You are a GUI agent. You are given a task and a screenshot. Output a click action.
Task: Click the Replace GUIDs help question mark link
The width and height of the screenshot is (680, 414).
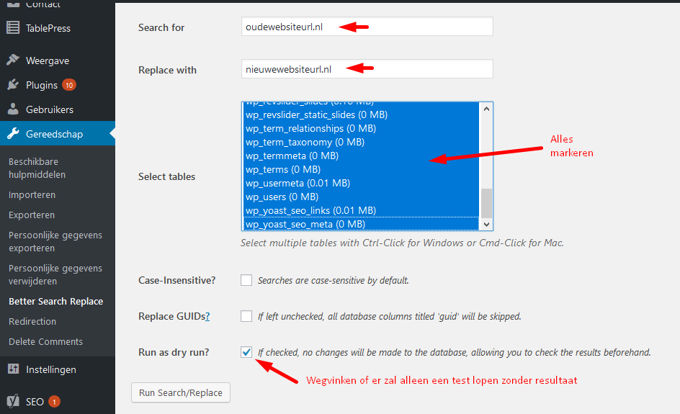click(207, 316)
